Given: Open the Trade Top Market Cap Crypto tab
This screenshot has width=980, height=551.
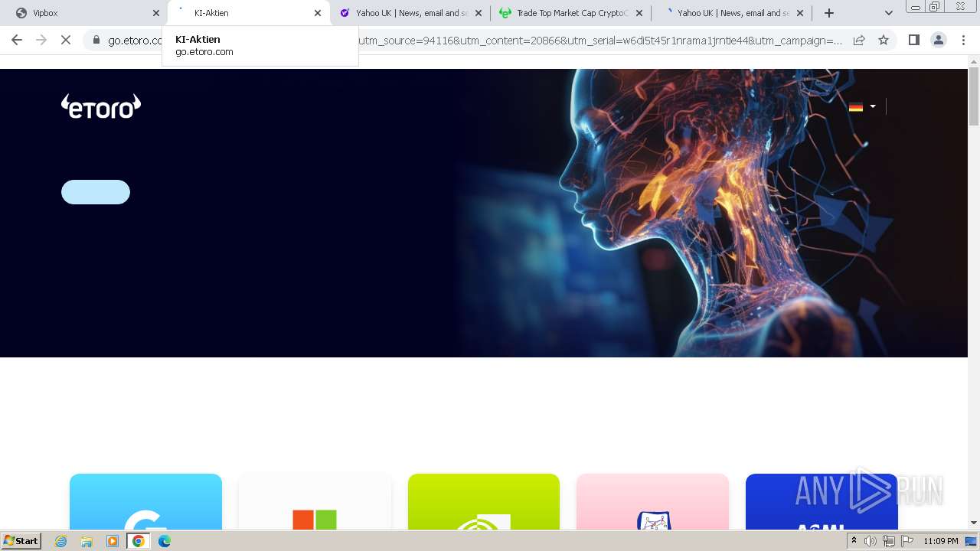Looking at the screenshot, I should point(571,13).
